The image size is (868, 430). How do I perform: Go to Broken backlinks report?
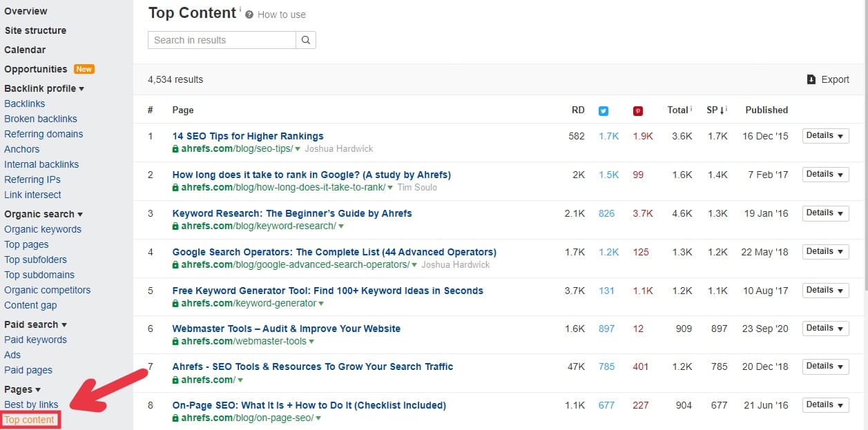click(x=41, y=119)
